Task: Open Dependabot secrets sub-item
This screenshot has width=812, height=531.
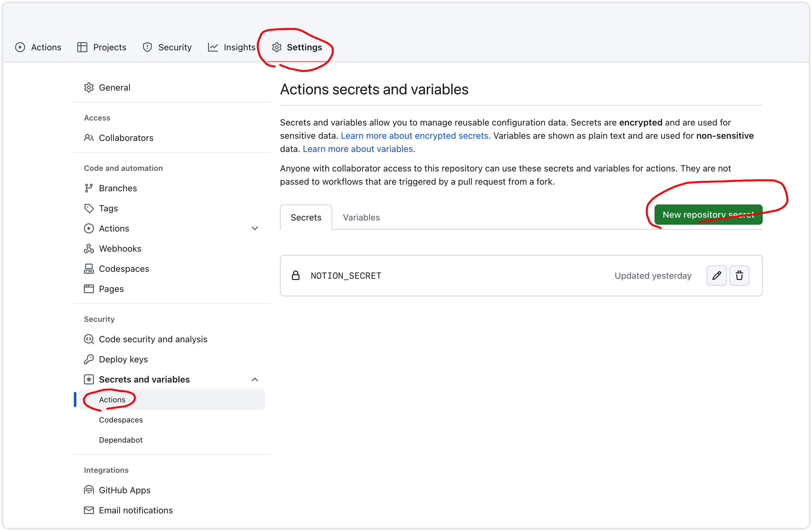Action: pos(121,440)
